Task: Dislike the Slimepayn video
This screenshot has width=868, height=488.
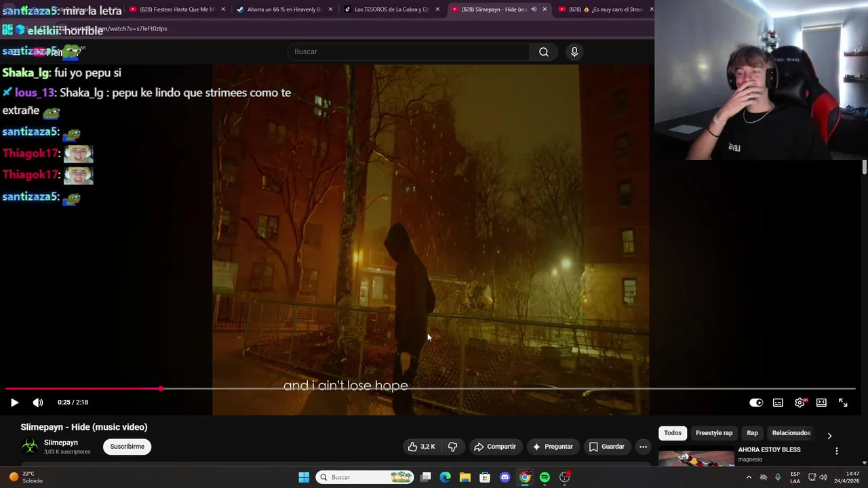Action: click(x=453, y=447)
